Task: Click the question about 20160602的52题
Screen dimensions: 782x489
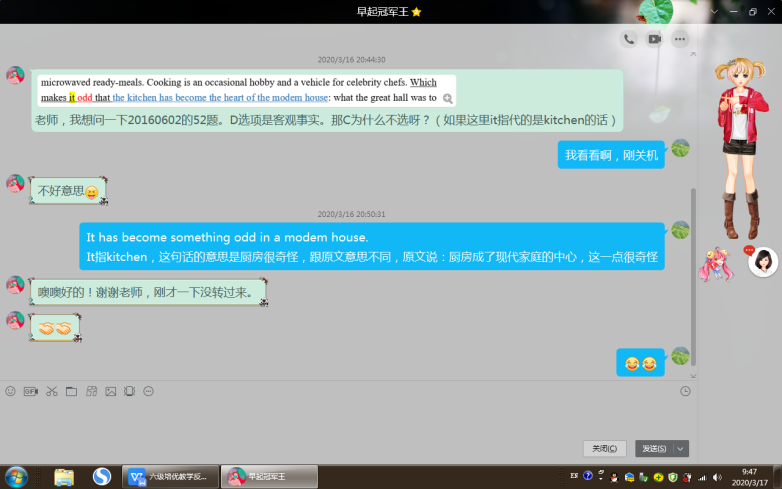Action: pos(326,120)
